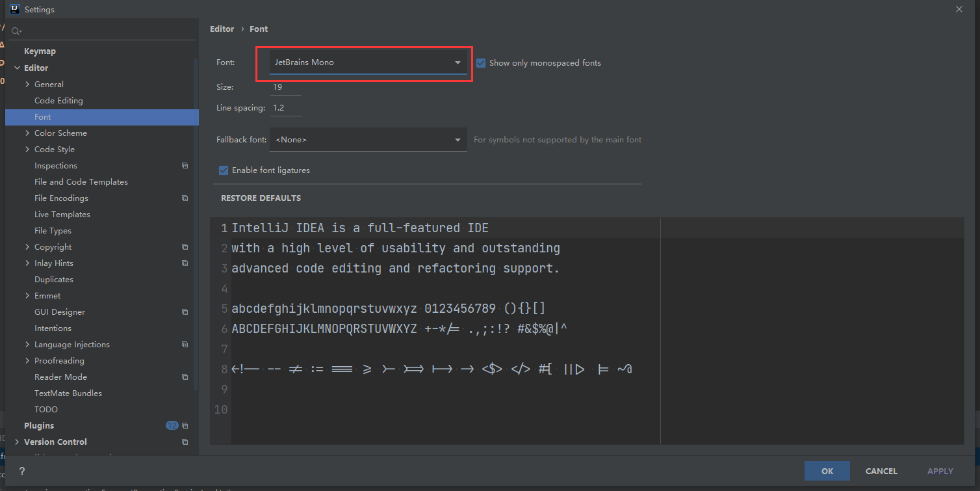The image size is (980, 491).
Task: Open help with the question mark icon
Action: tap(21, 471)
